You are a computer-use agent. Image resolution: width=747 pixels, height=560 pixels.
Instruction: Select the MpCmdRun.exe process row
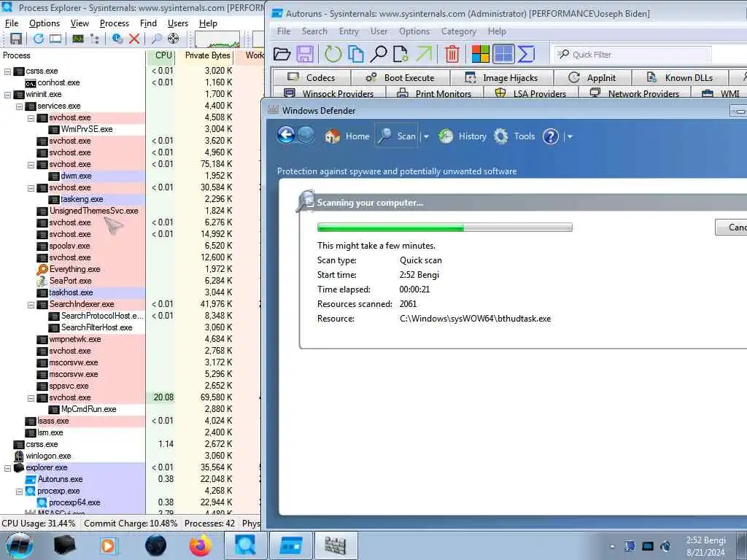88,410
